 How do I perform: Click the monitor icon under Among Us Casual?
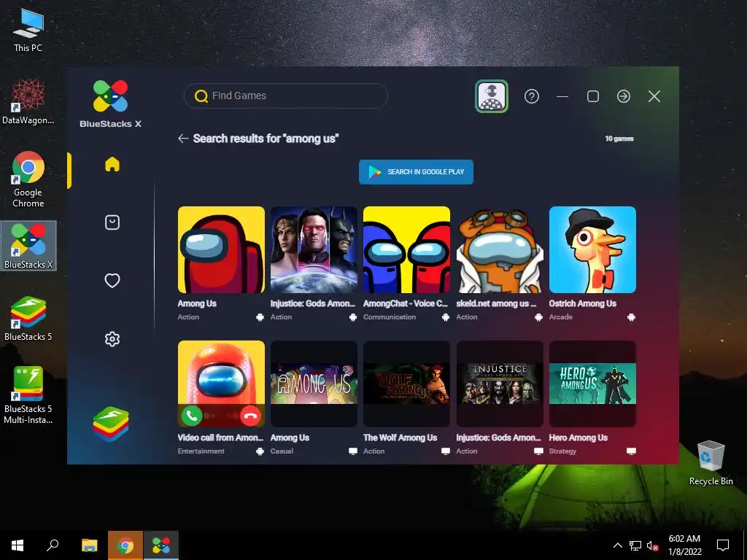pos(352,451)
